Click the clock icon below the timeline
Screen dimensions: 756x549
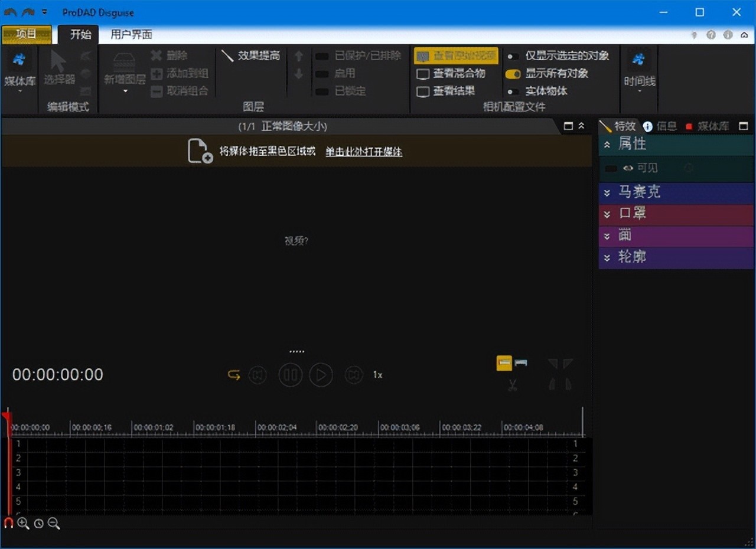[x=38, y=524]
